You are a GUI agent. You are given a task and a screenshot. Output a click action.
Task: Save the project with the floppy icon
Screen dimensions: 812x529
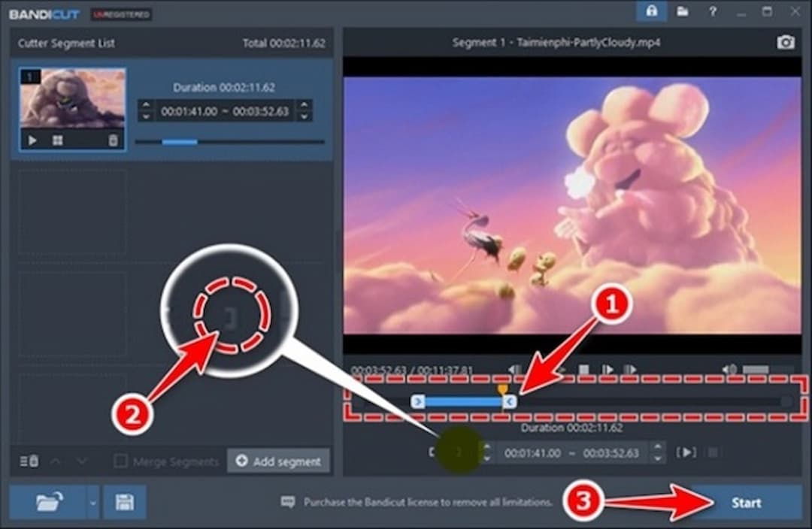124,502
